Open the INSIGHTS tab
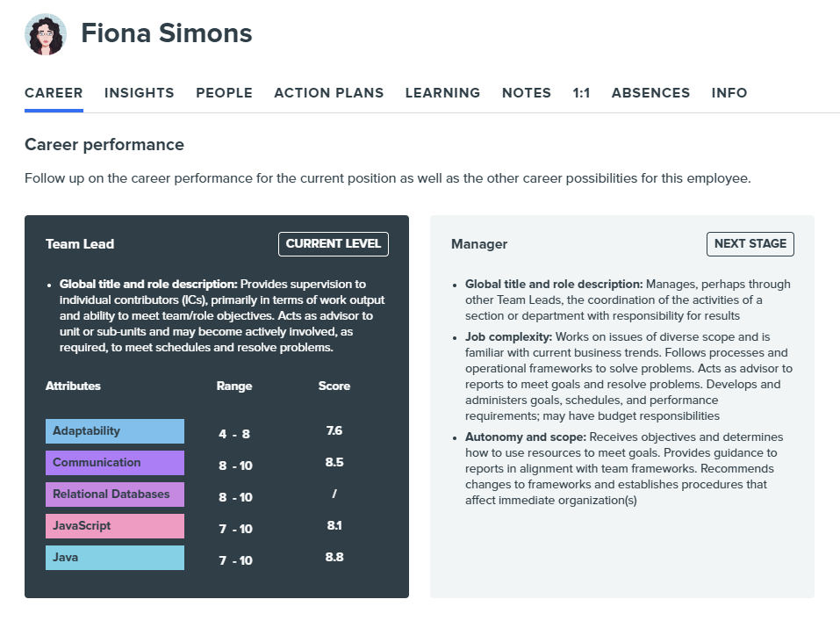This screenshot has width=840, height=621. (139, 92)
